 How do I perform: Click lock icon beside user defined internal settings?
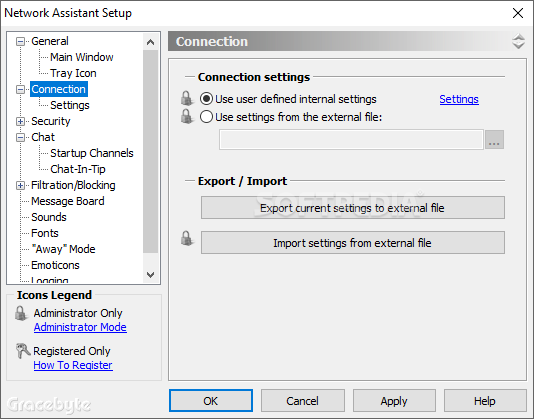(187, 98)
